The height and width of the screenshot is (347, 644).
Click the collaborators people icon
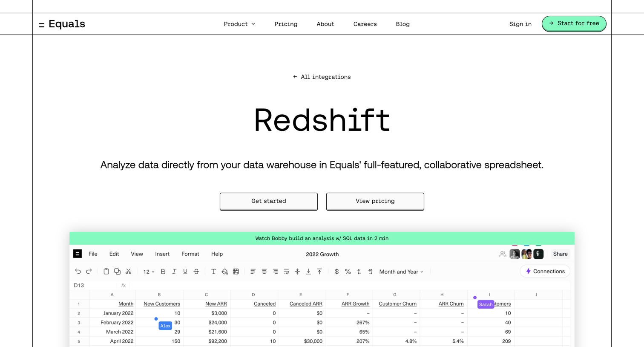503,254
